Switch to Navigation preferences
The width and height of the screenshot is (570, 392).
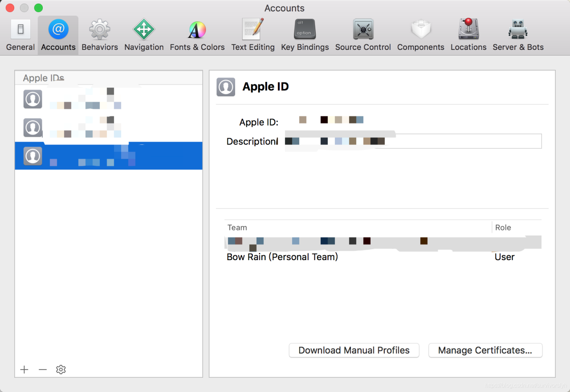point(144,35)
